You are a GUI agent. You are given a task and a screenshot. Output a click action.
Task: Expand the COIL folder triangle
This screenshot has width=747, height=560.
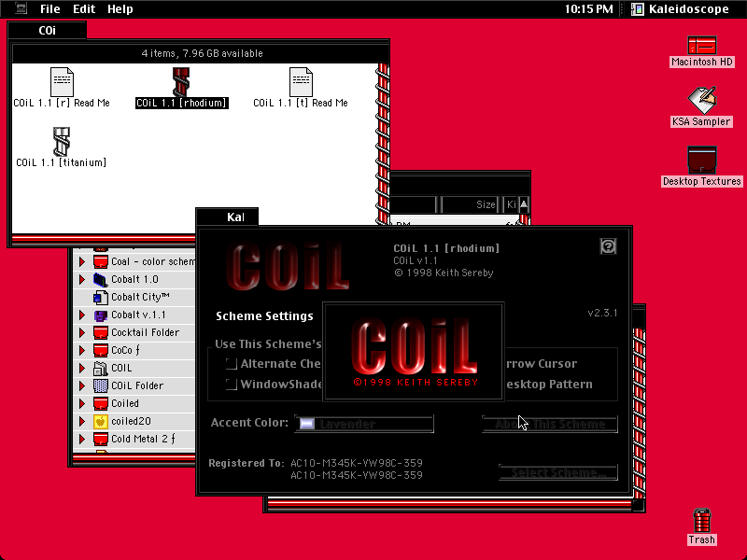(82, 368)
